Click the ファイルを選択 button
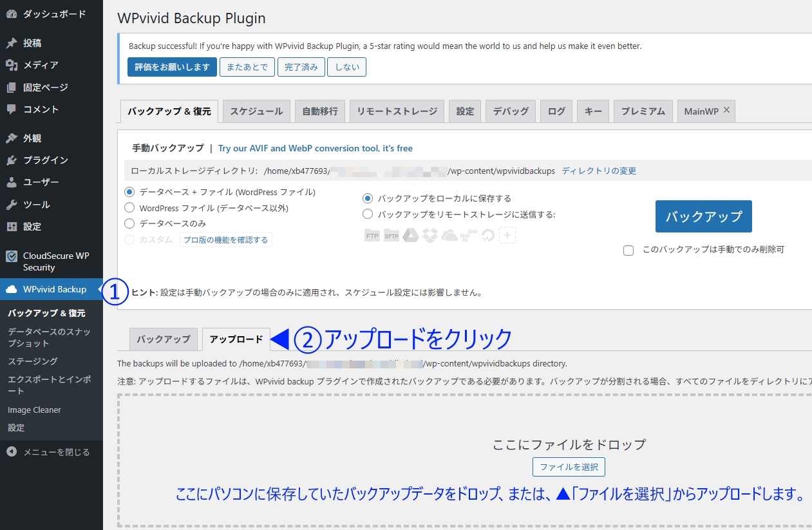This screenshot has width=812, height=530. (x=569, y=467)
